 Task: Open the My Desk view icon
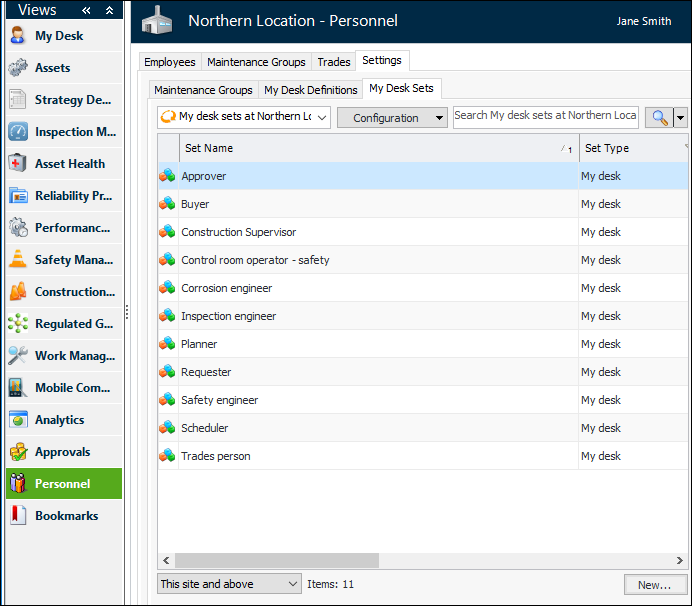pos(18,36)
